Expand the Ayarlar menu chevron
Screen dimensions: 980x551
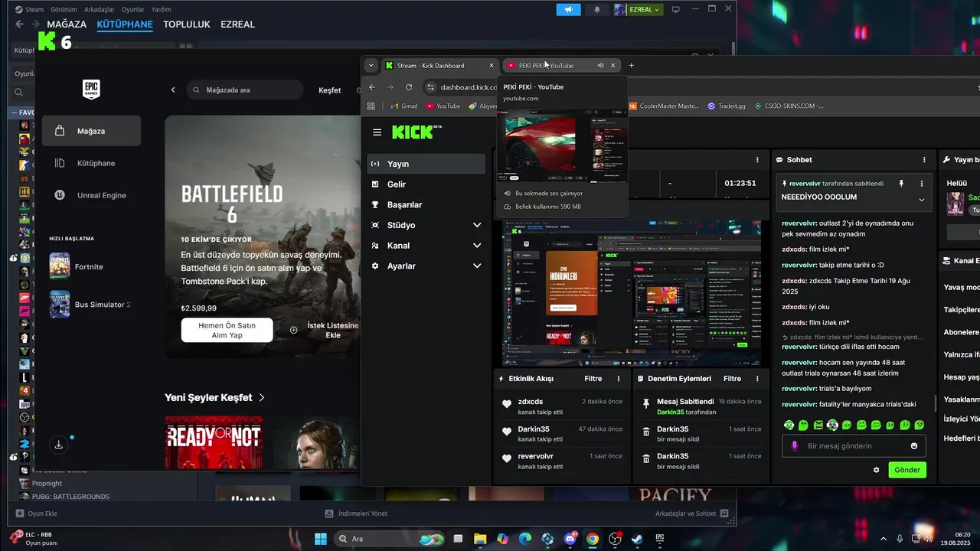point(477,266)
